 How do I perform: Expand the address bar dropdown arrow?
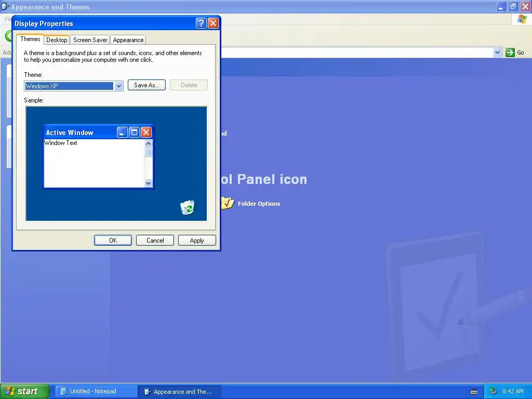pyautogui.click(x=497, y=52)
